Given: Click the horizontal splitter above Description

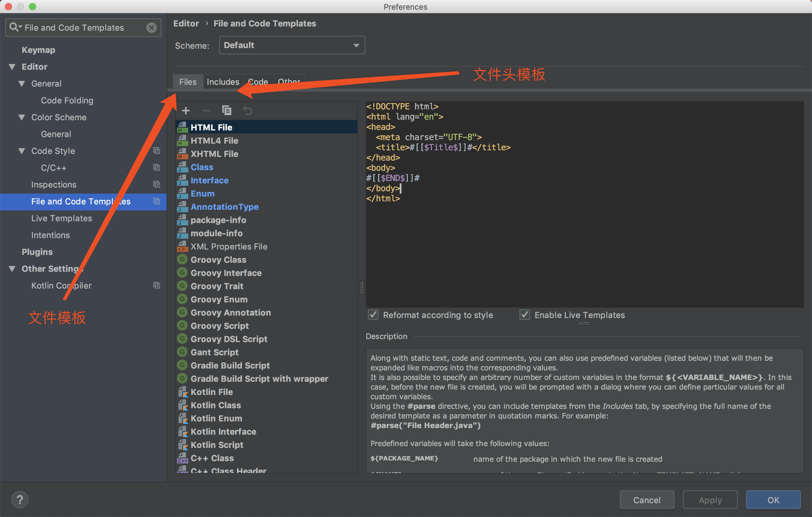Looking at the screenshot, I should coord(584,323).
